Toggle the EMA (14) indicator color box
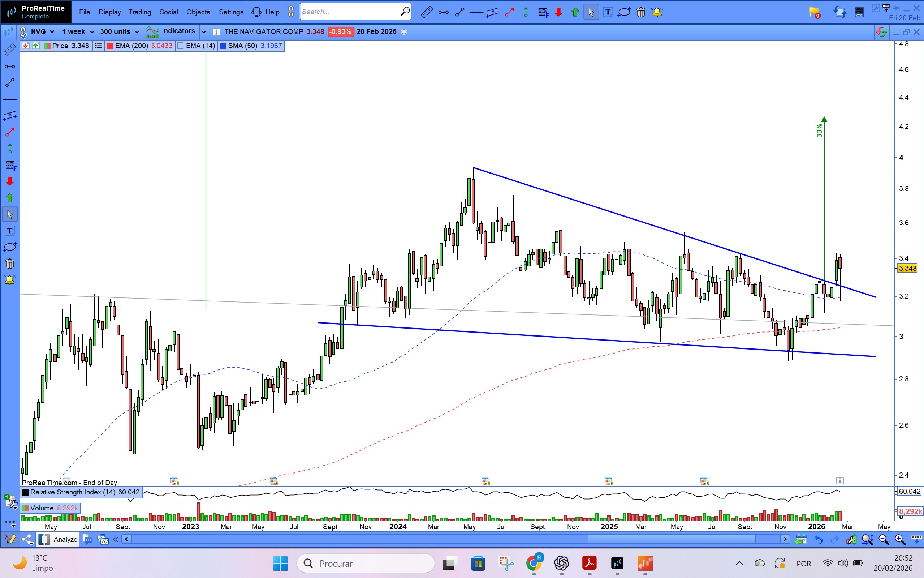The width and height of the screenshot is (924, 578). [181, 46]
